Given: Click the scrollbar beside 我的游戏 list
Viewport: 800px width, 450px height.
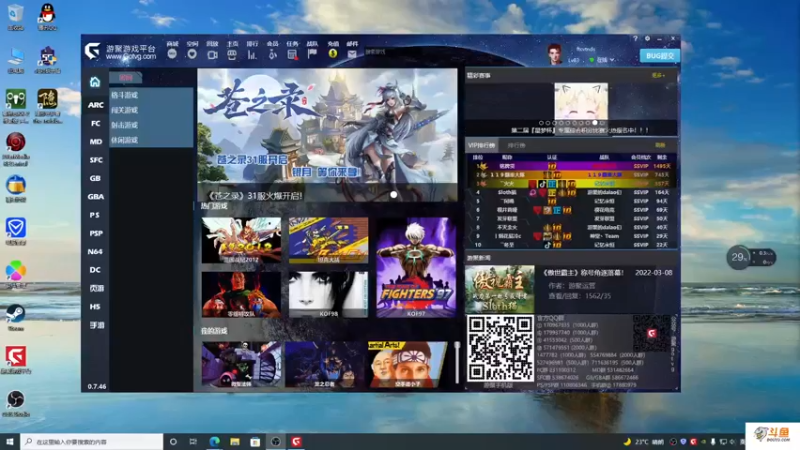Looking at the screenshot, I should (457, 363).
